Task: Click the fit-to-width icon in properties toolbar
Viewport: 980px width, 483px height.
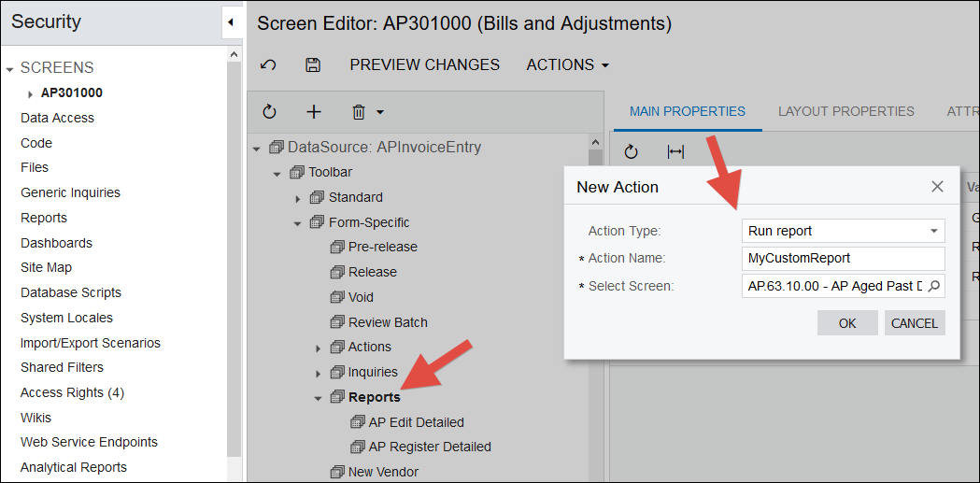Action: click(675, 151)
